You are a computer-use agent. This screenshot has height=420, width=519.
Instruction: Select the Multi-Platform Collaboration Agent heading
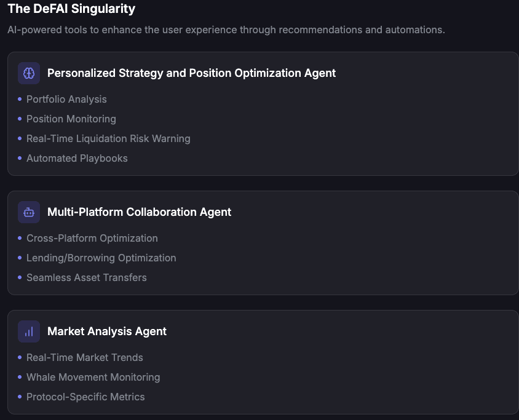(x=139, y=212)
